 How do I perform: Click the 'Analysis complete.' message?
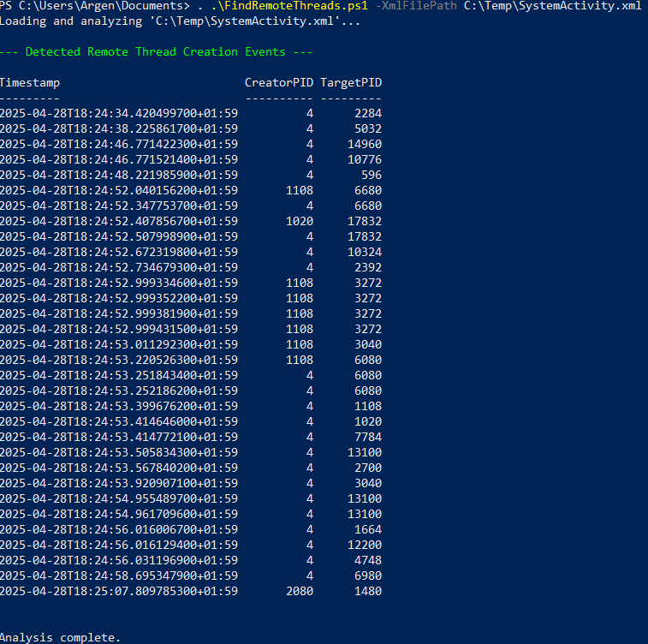[x=60, y=637]
